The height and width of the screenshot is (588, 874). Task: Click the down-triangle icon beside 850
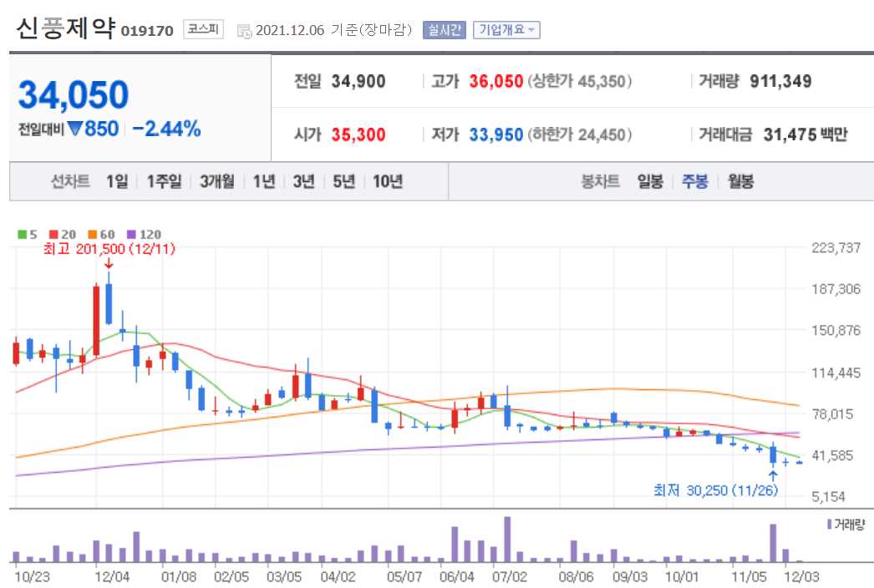click(x=74, y=129)
